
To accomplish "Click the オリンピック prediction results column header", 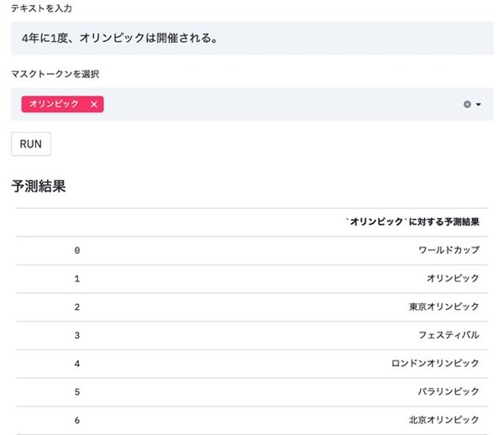I will pos(412,223).
